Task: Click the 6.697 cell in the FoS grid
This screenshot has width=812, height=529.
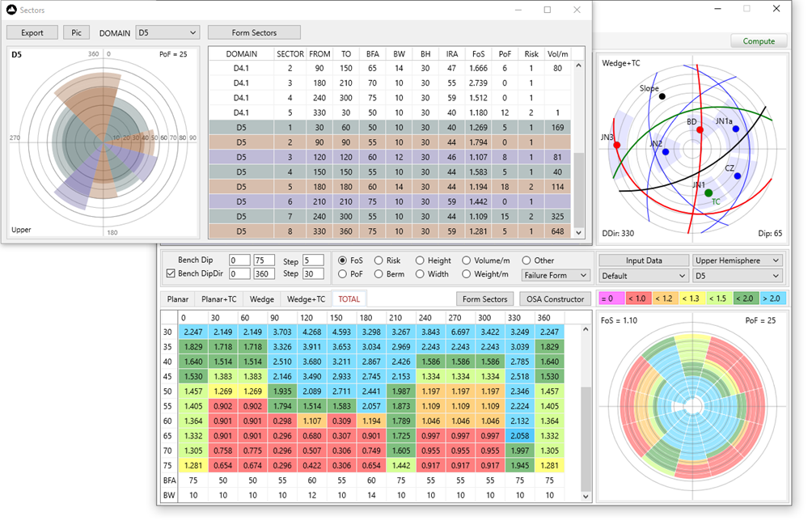Action: point(460,332)
